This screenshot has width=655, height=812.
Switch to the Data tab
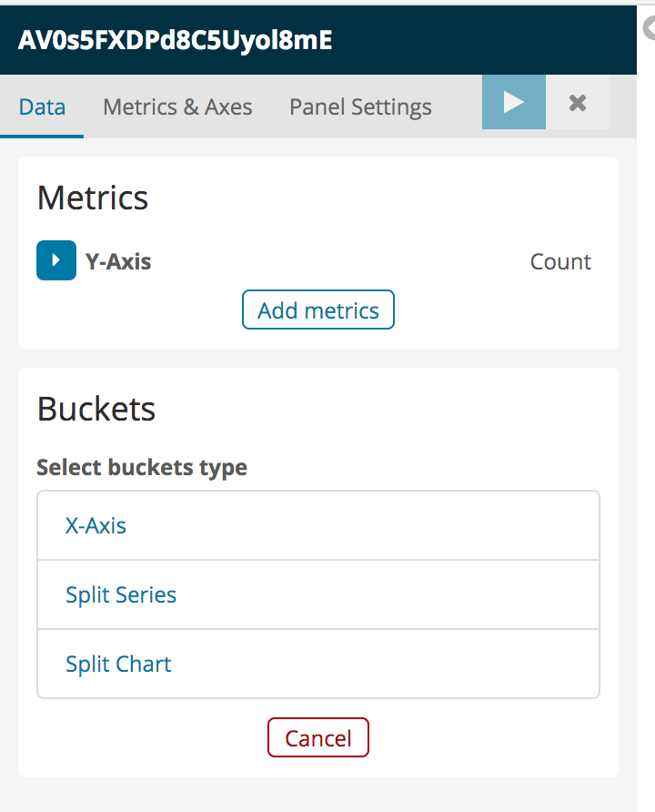click(x=42, y=107)
